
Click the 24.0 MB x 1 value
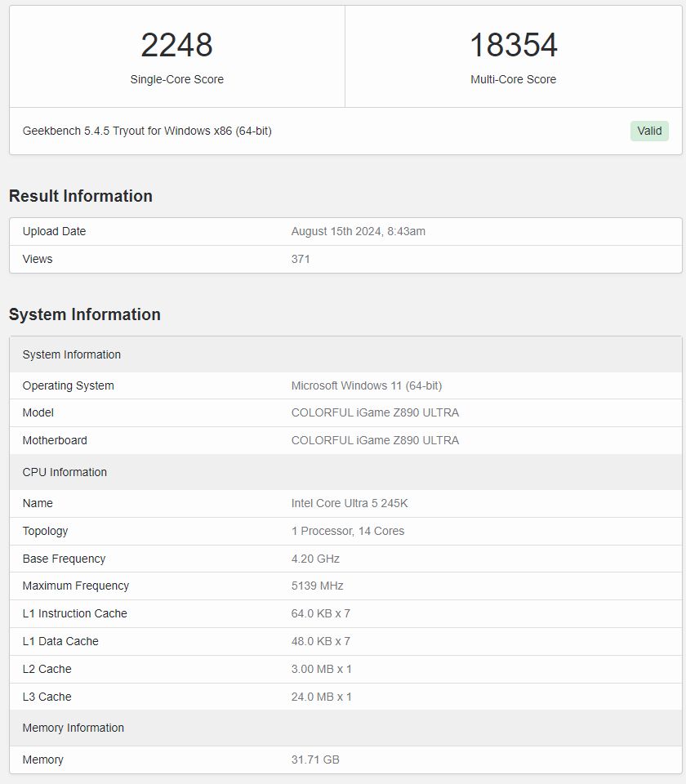322,697
